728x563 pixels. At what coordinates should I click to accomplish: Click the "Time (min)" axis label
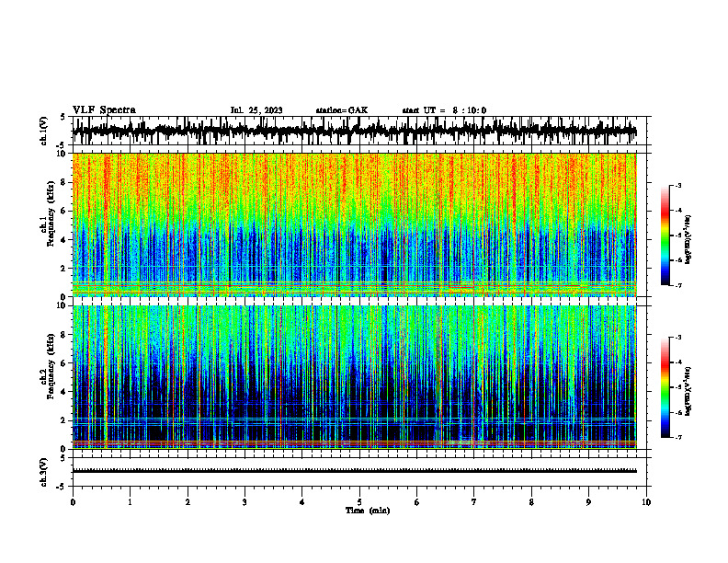pos(368,511)
